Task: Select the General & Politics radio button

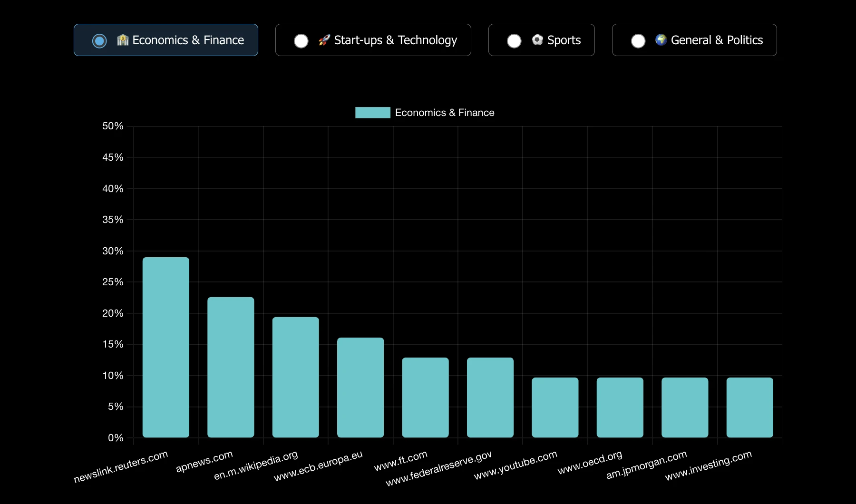Action: tap(638, 41)
